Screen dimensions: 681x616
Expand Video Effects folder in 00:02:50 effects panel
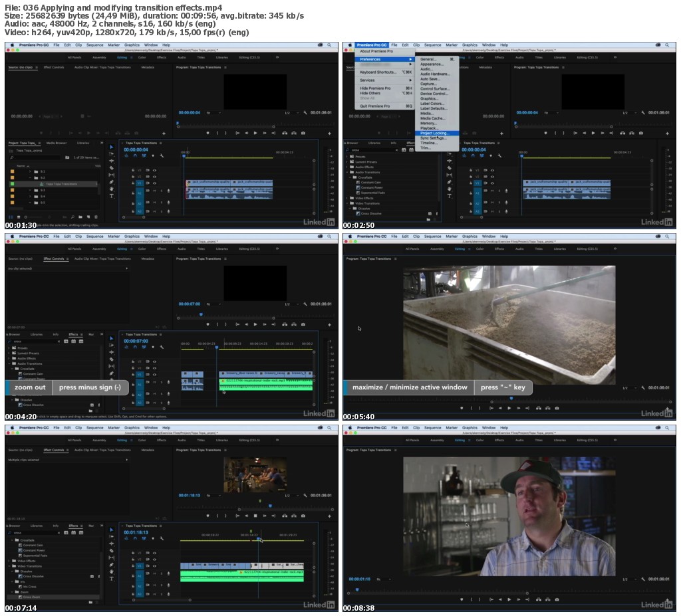[x=347, y=198]
